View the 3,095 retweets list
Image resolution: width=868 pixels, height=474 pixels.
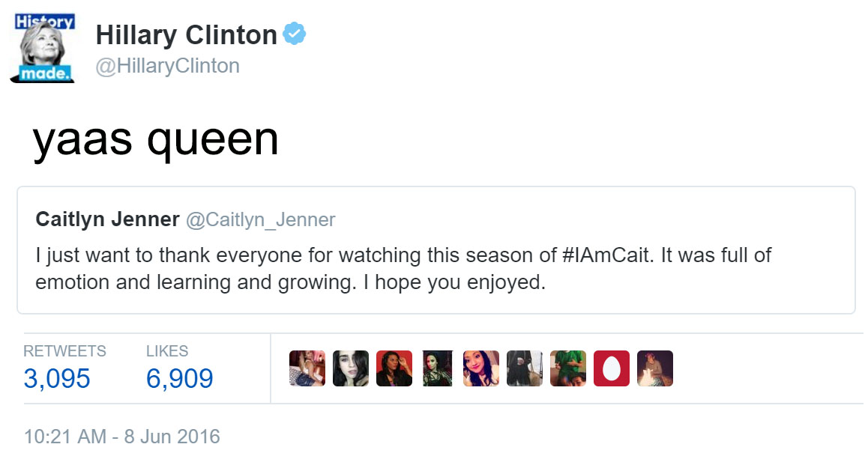[x=57, y=378]
